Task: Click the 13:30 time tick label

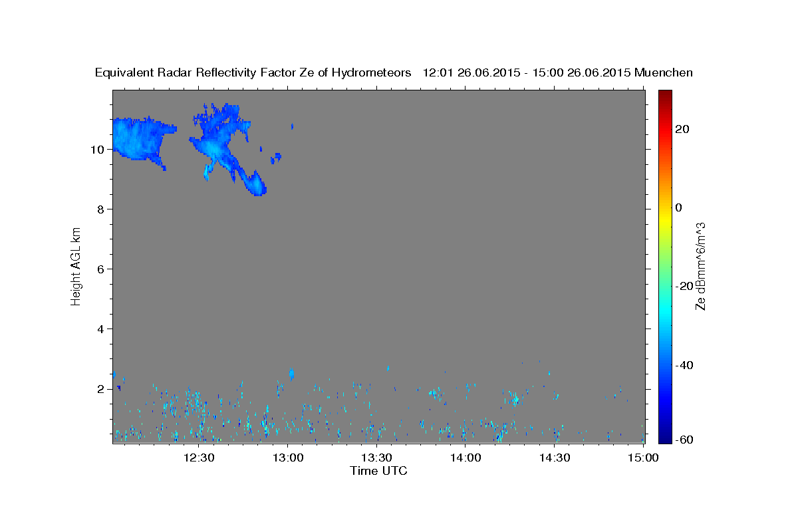Action: click(376, 458)
